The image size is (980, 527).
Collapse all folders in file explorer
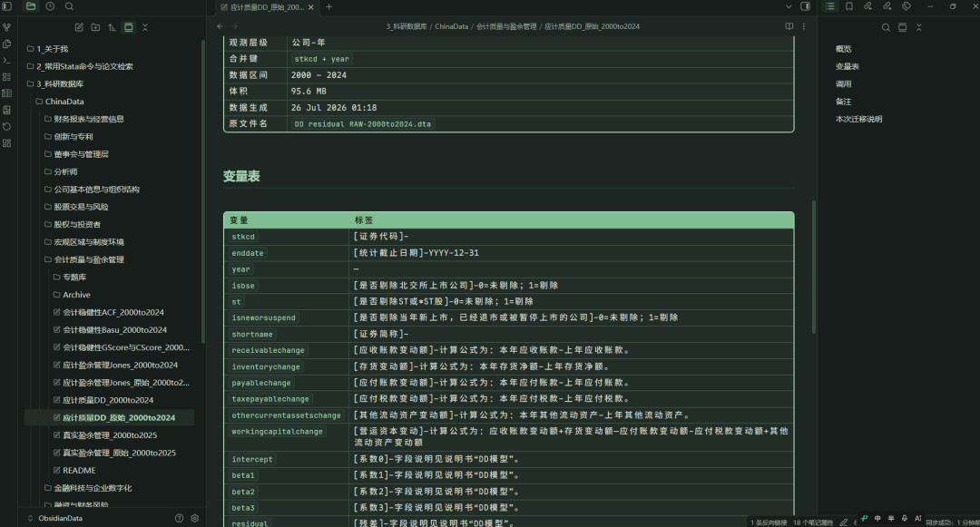click(145, 27)
